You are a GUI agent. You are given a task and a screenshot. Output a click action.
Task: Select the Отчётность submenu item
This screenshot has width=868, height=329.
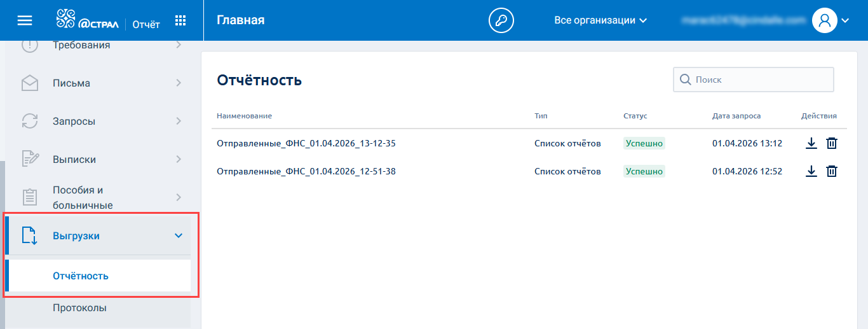[81, 276]
